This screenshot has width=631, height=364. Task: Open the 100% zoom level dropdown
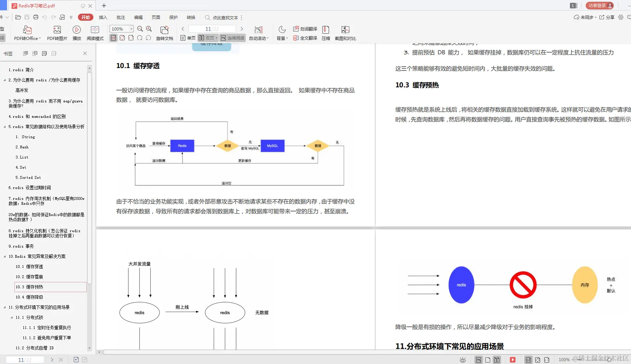tap(121, 29)
